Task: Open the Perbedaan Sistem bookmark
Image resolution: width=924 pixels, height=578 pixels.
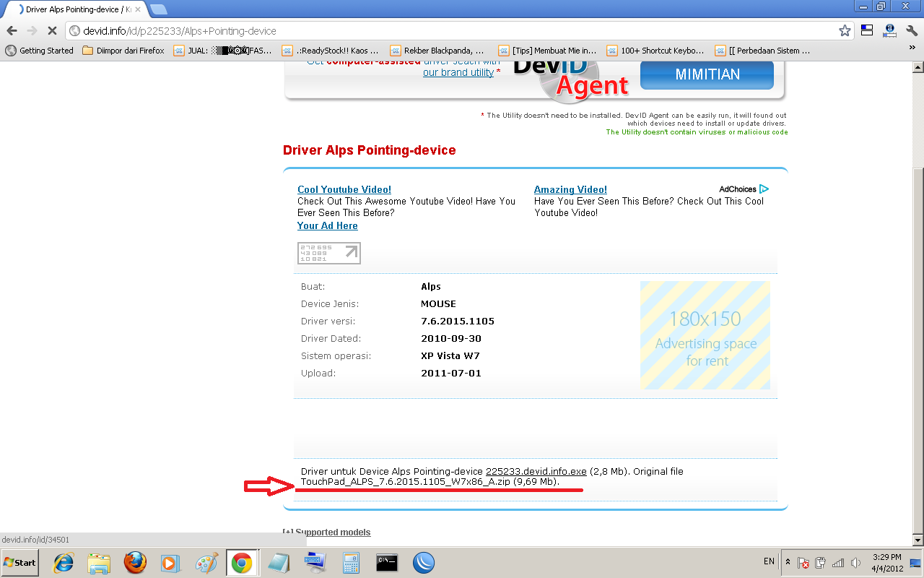Action: coord(763,51)
